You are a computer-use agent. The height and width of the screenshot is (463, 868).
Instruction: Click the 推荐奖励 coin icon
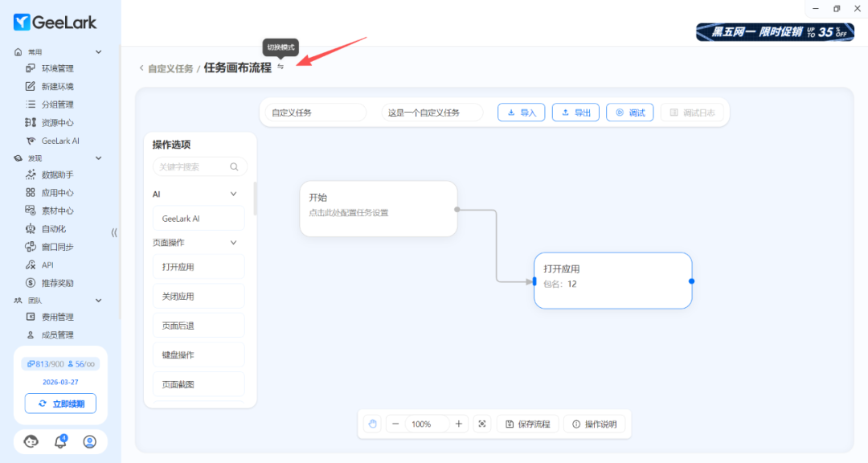coord(31,283)
